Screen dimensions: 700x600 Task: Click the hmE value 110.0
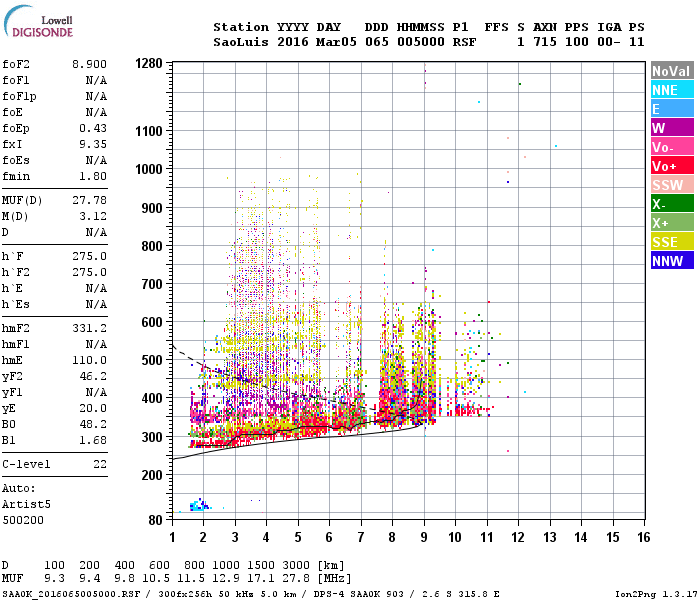point(89,361)
